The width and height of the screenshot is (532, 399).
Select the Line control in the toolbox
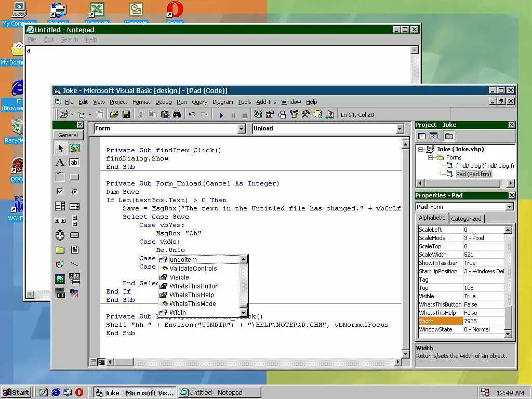click(x=74, y=264)
